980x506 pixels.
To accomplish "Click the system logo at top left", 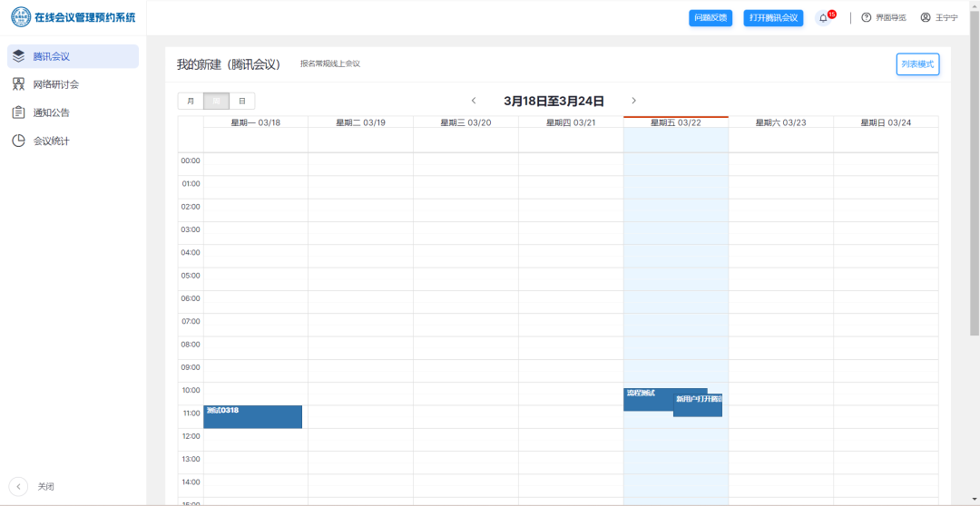I will pyautogui.click(x=21, y=17).
